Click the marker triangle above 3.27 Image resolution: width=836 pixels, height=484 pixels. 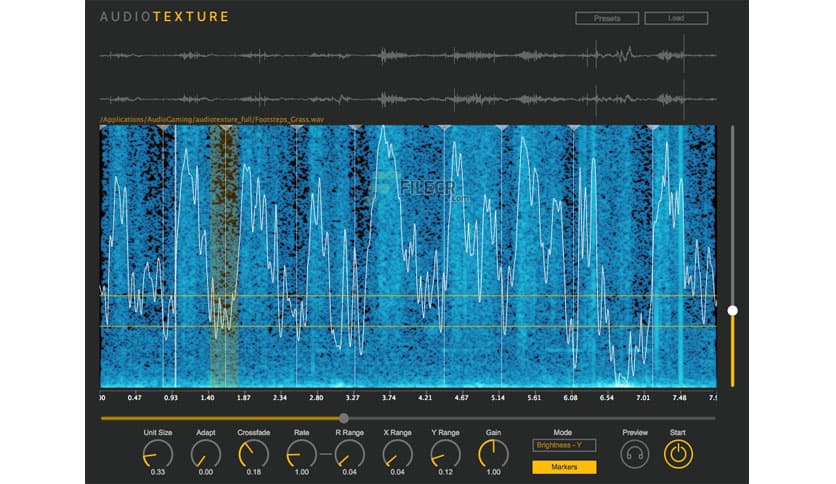point(355,128)
